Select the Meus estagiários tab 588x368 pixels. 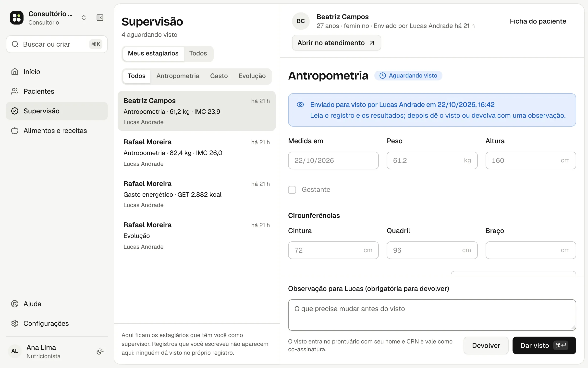pyautogui.click(x=153, y=53)
